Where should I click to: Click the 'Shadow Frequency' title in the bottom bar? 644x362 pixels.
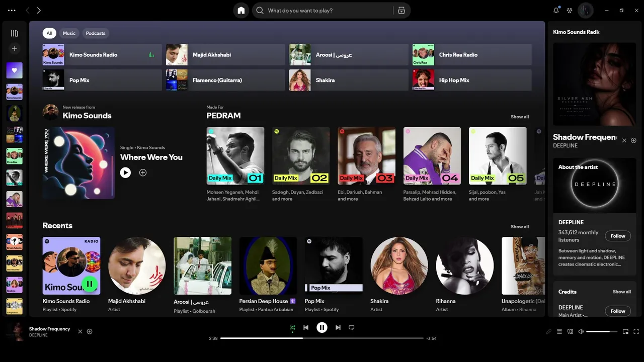tap(49, 329)
